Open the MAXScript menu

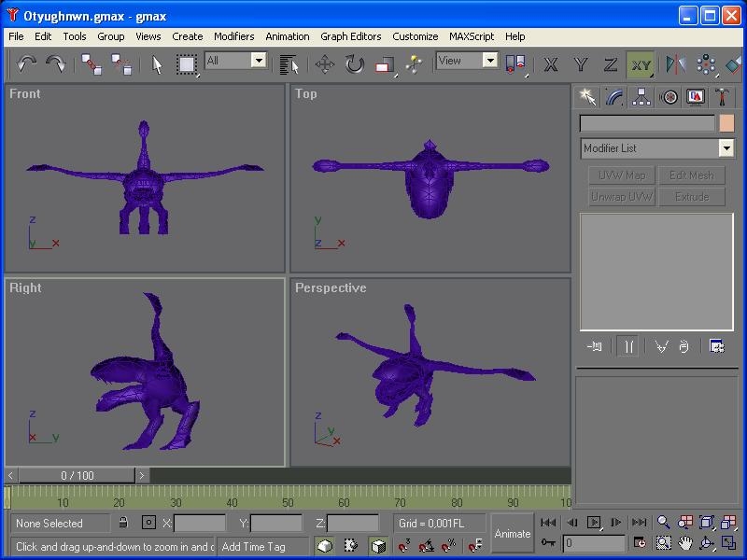(472, 36)
